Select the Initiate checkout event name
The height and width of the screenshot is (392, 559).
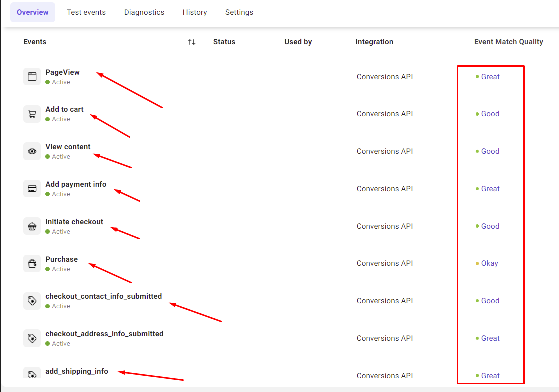[74, 222]
